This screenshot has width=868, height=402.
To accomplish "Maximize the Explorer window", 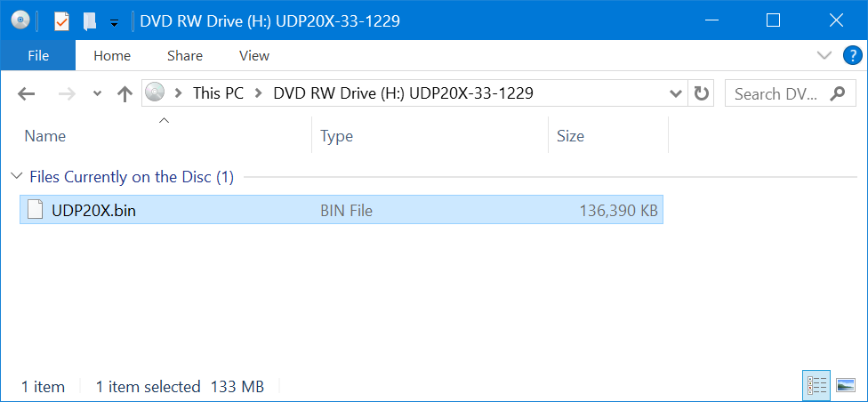I will pyautogui.click(x=773, y=20).
